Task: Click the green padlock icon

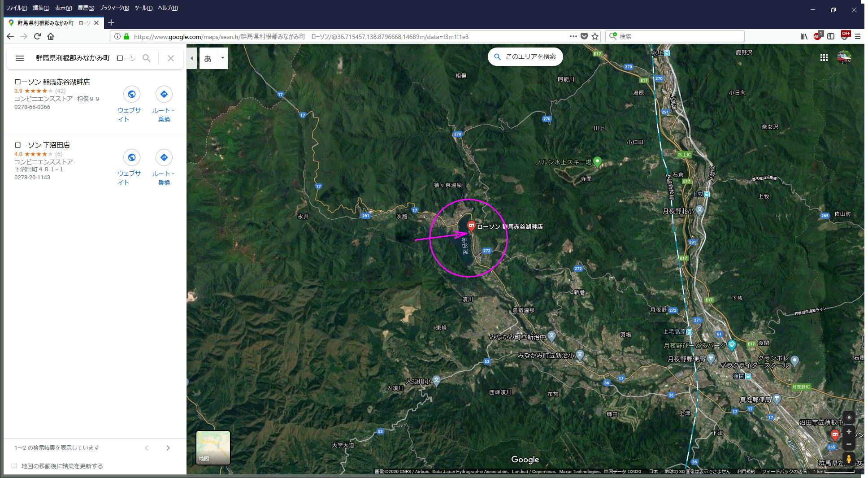Action: 126,36
